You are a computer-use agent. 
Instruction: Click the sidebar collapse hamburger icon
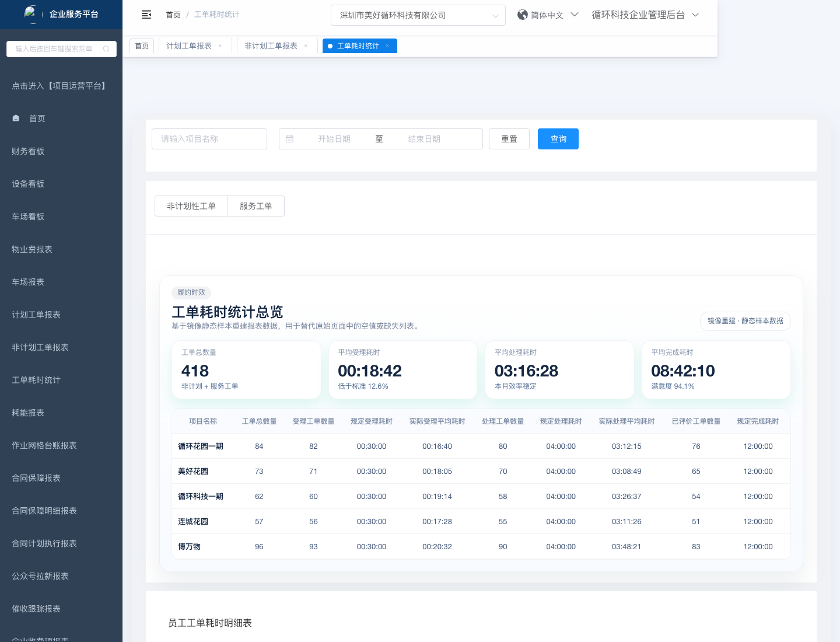coord(146,15)
